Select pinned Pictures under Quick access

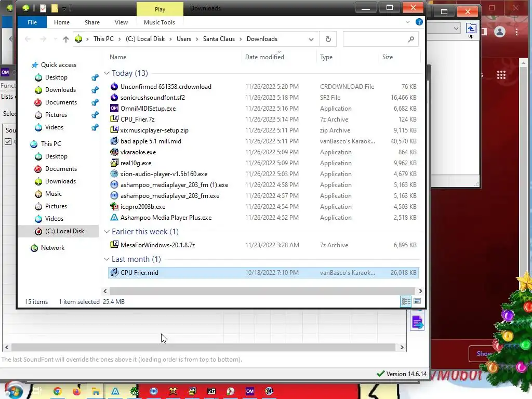point(56,115)
